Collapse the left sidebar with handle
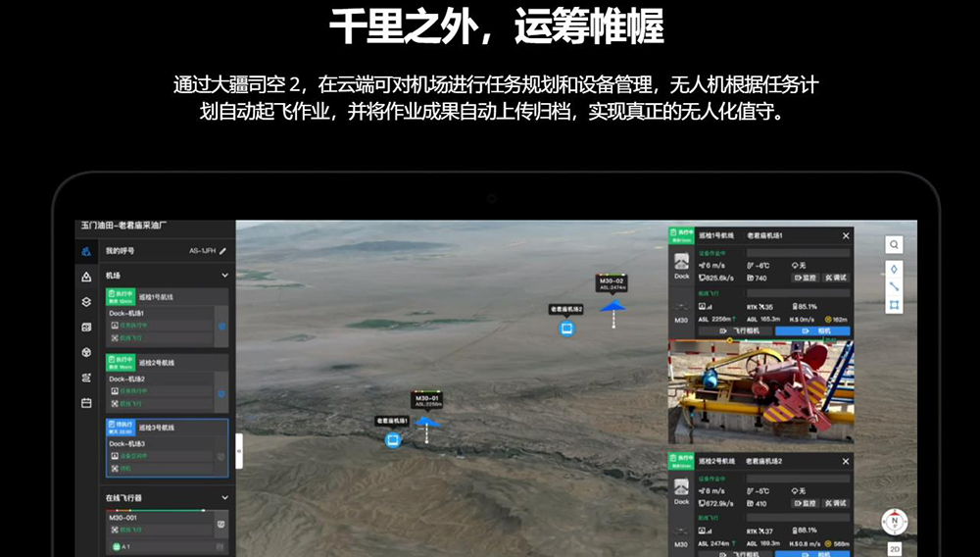Image resolution: width=980 pixels, height=557 pixels. click(x=239, y=451)
